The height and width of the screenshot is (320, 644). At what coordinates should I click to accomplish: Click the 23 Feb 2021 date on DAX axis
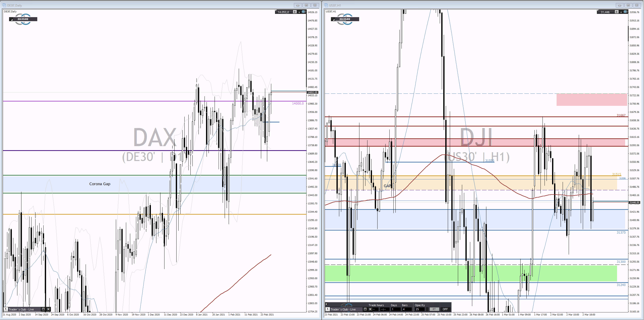(x=267, y=315)
